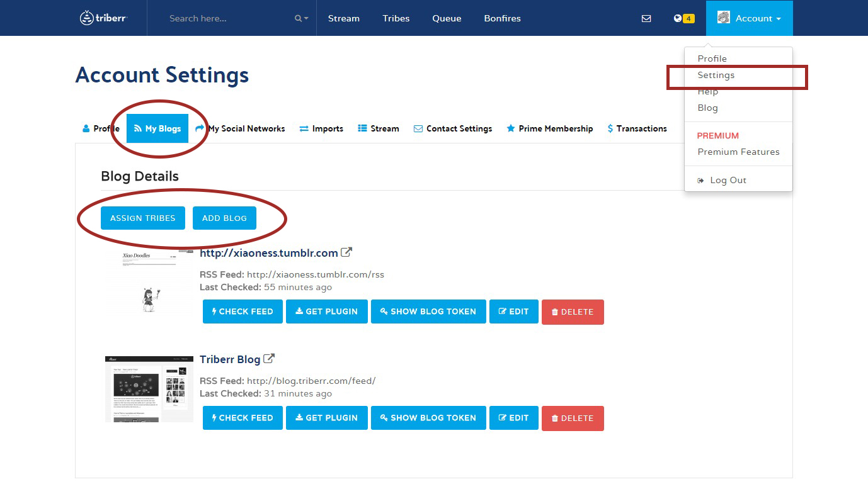Choose Log Out in account menu
This screenshot has width=868, height=494.
[x=728, y=180]
